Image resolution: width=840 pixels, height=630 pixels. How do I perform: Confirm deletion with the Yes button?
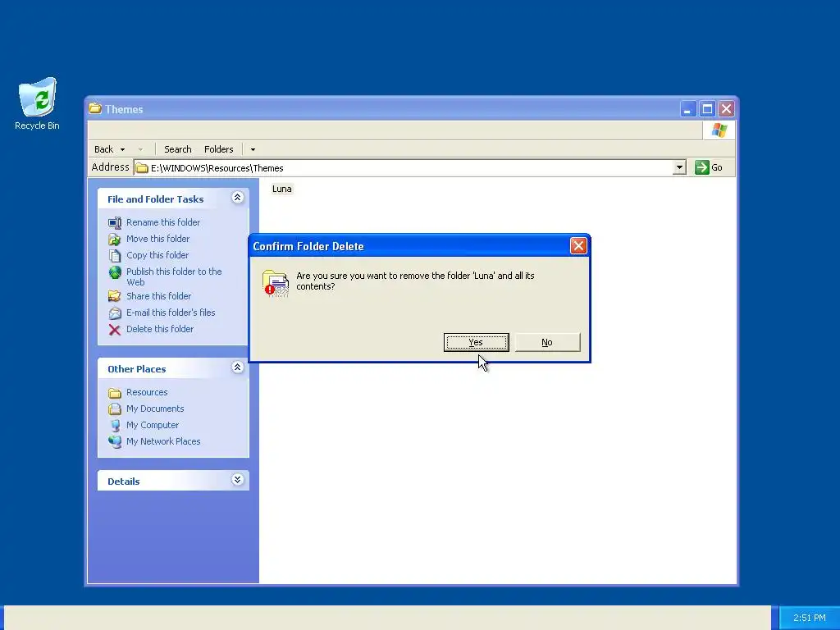pos(477,342)
